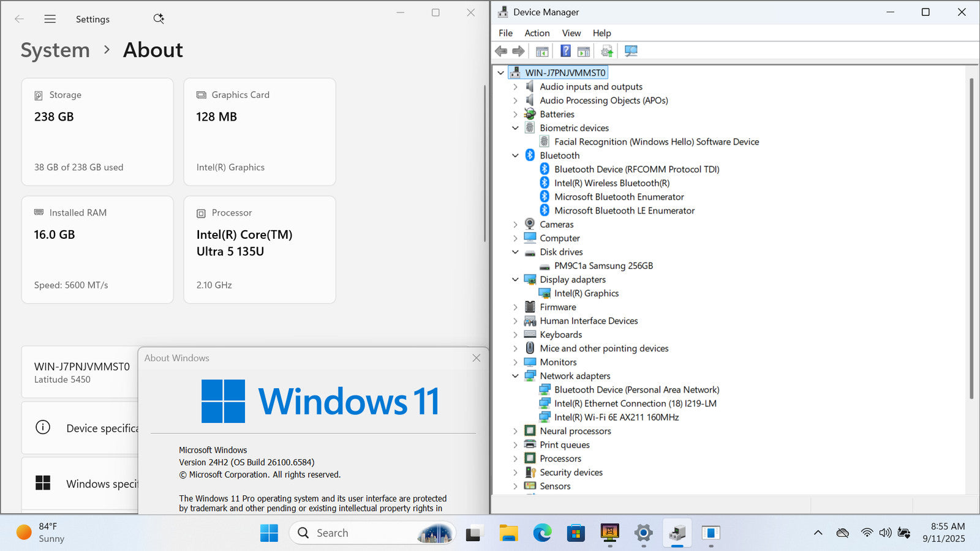Open File Explorer from the taskbar
Screen dimensions: 980x551
click(x=508, y=533)
